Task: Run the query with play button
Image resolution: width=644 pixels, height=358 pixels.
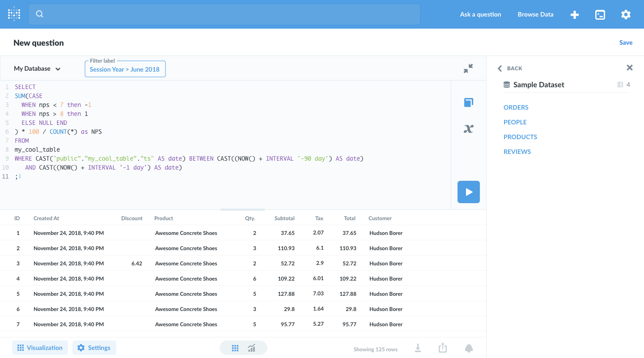Action: pyautogui.click(x=469, y=192)
